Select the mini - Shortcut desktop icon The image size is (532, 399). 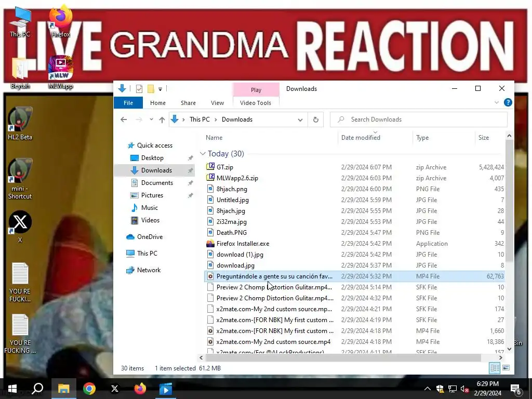tap(20, 179)
